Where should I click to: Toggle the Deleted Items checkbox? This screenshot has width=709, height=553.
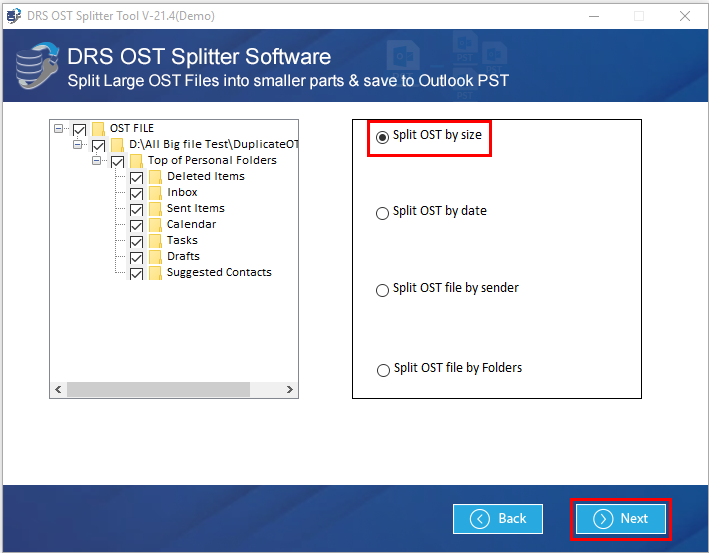pyautogui.click(x=136, y=177)
